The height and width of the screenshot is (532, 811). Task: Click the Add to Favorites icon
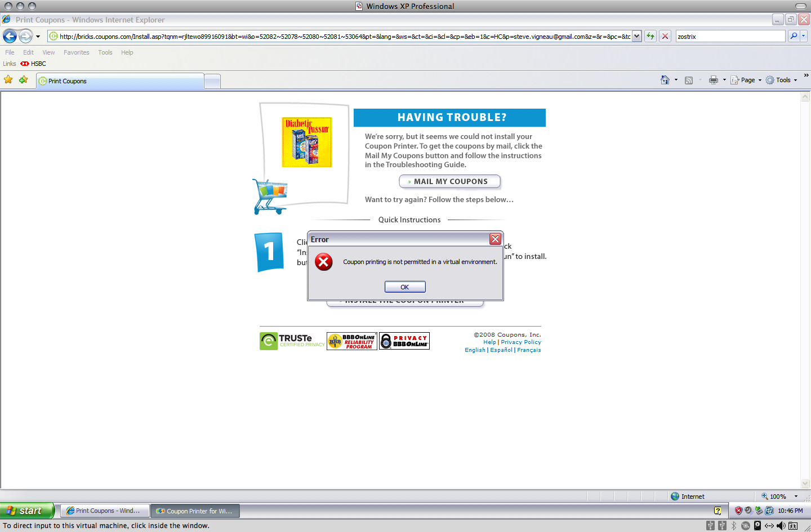[24, 80]
